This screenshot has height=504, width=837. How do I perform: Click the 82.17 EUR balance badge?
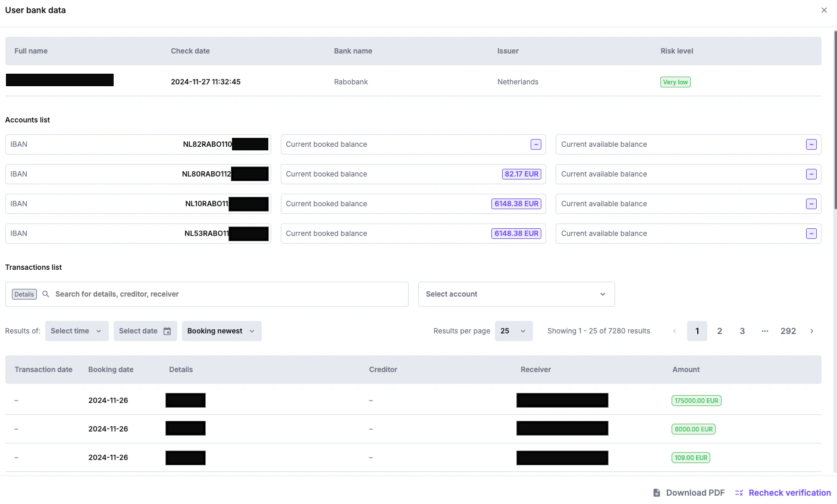[x=522, y=174]
